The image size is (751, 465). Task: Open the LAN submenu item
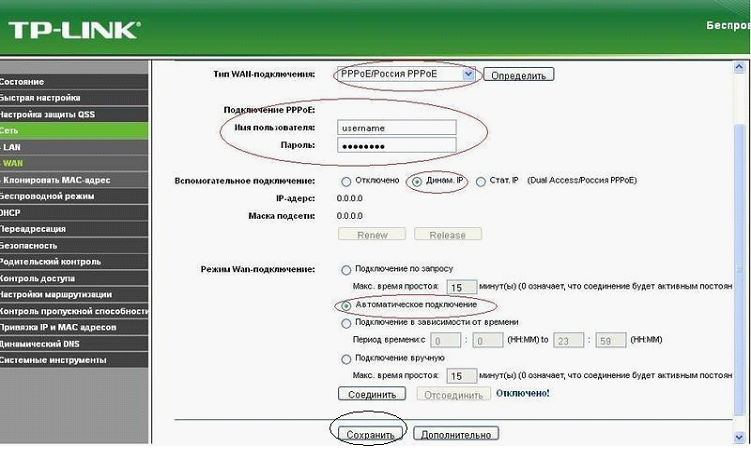[74, 147]
